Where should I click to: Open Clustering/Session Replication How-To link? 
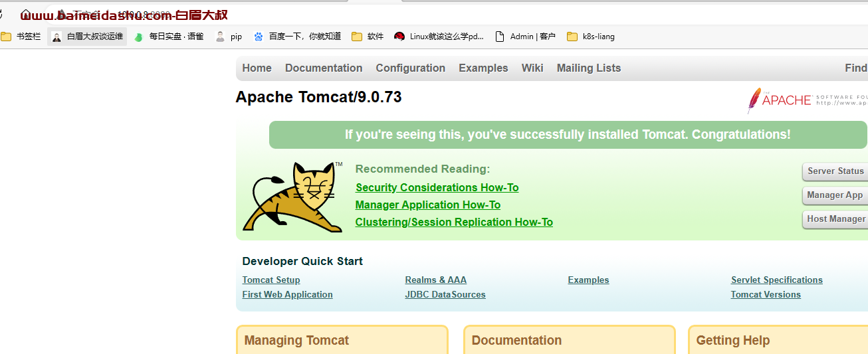(x=454, y=222)
